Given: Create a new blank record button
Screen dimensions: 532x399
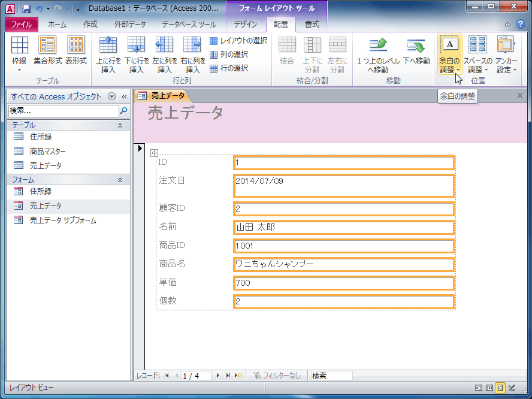Looking at the screenshot, I should (238, 375).
